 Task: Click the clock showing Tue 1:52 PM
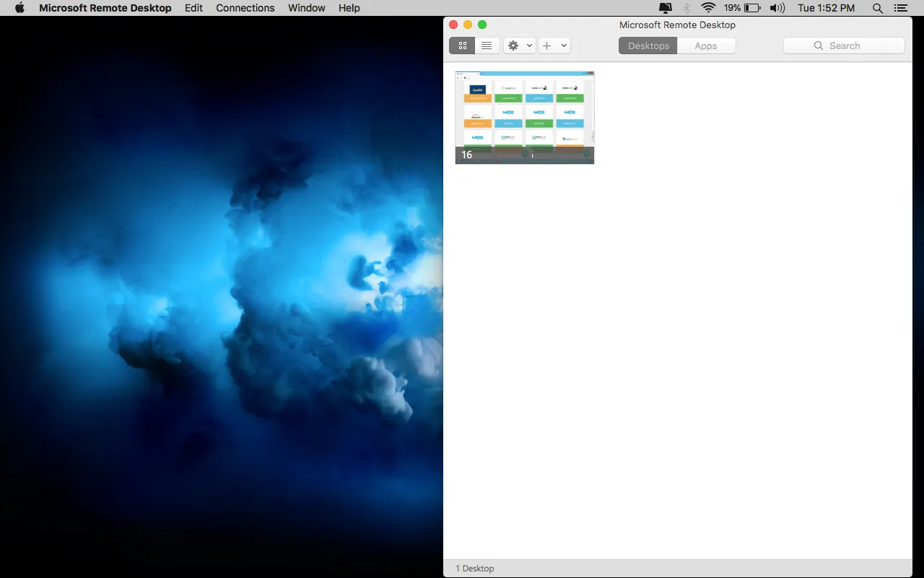[827, 8]
